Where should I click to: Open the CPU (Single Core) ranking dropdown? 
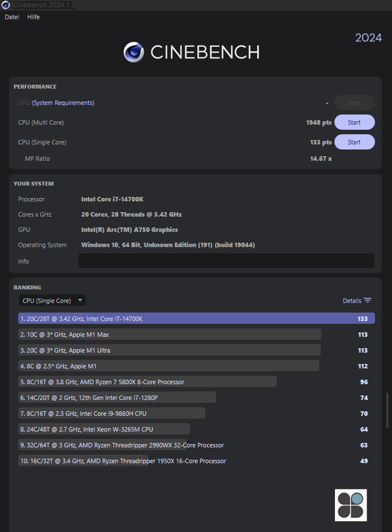coord(52,301)
